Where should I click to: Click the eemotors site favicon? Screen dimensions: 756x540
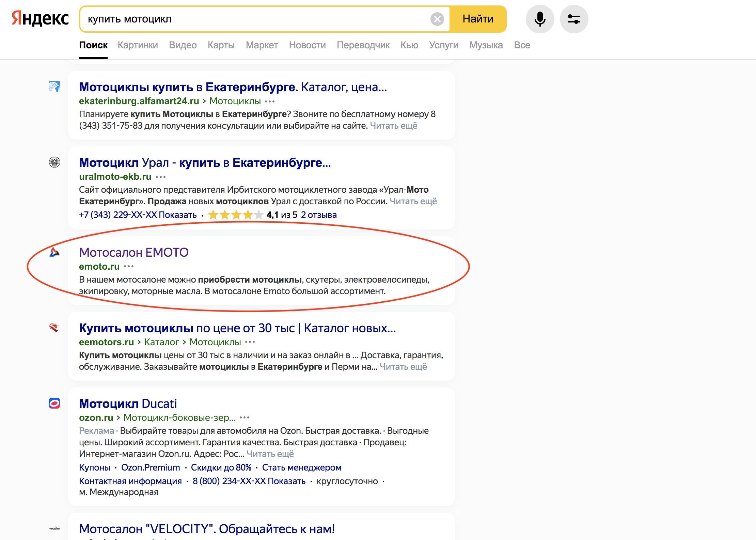click(54, 328)
